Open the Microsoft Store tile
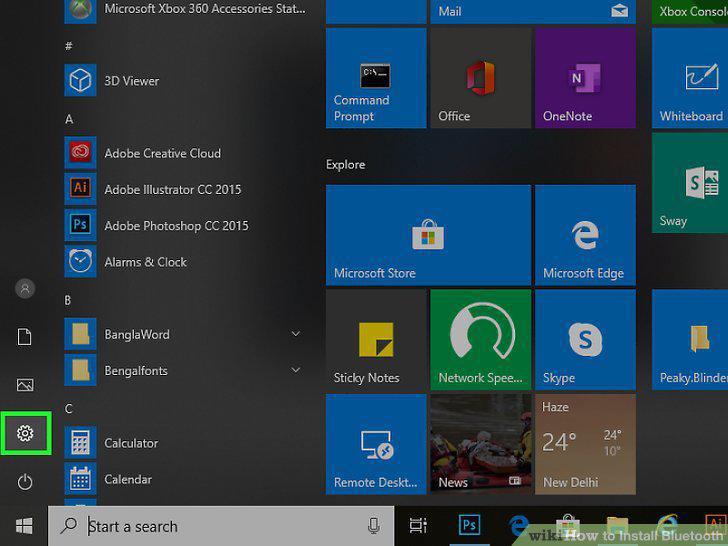 click(428, 235)
